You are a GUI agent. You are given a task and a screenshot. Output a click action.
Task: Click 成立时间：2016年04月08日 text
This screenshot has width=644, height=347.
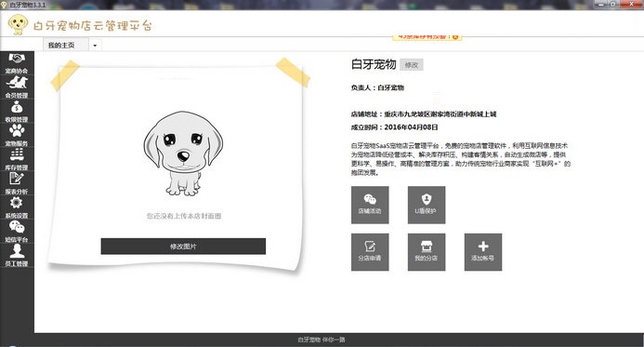[394, 127]
